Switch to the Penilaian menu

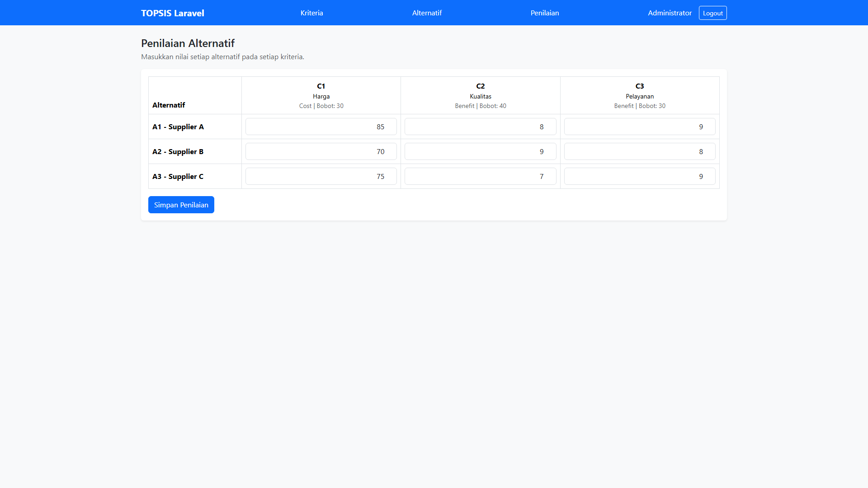(x=544, y=13)
